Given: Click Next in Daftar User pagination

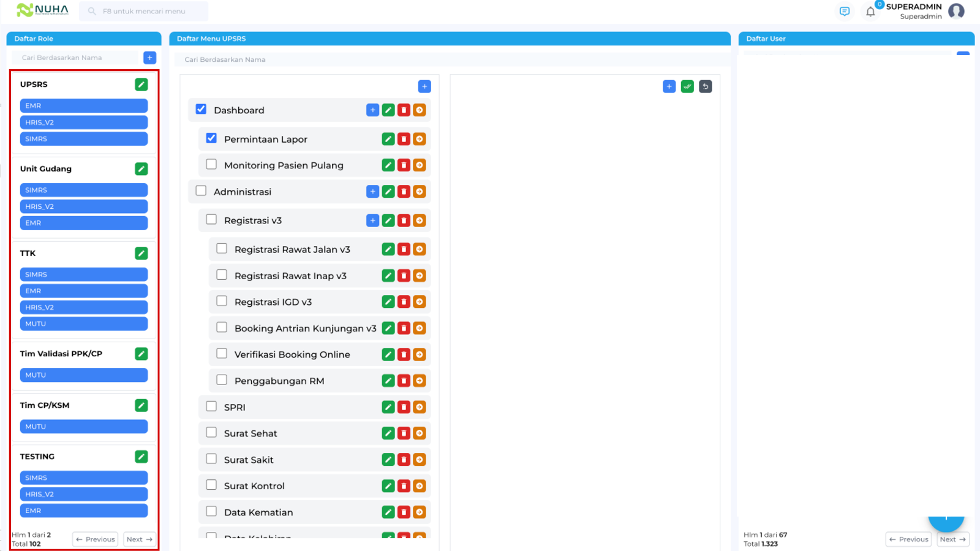Looking at the screenshot, I should click(x=953, y=539).
